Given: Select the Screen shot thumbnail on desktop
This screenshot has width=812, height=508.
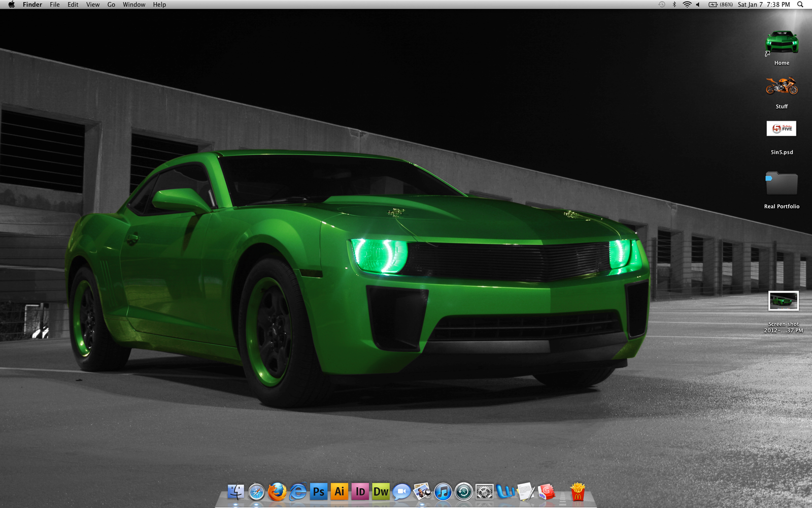Looking at the screenshot, I should (x=783, y=301).
